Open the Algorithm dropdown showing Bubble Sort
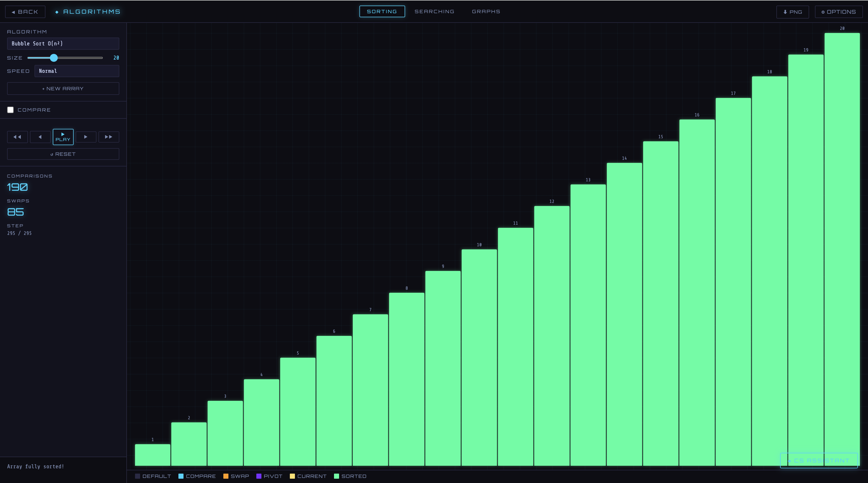Image resolution: width=868 pixels, height=483 pixels. point(63,43)
